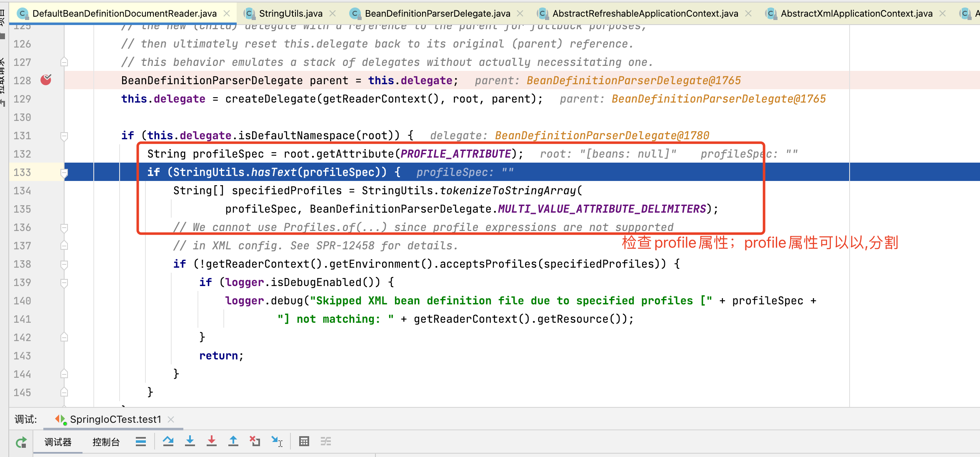Open Evaluate Expression calculator icon
This screenshot has width=980, height=457.
click(x=304, y=441)
